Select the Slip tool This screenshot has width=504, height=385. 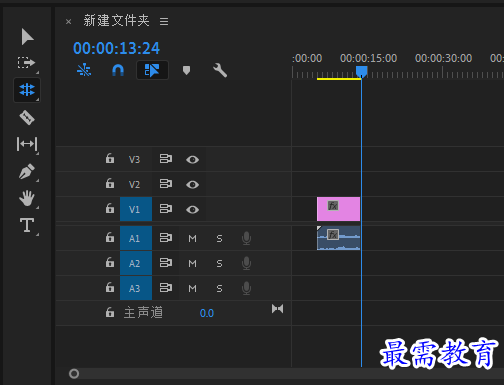(x=27, y=144)
